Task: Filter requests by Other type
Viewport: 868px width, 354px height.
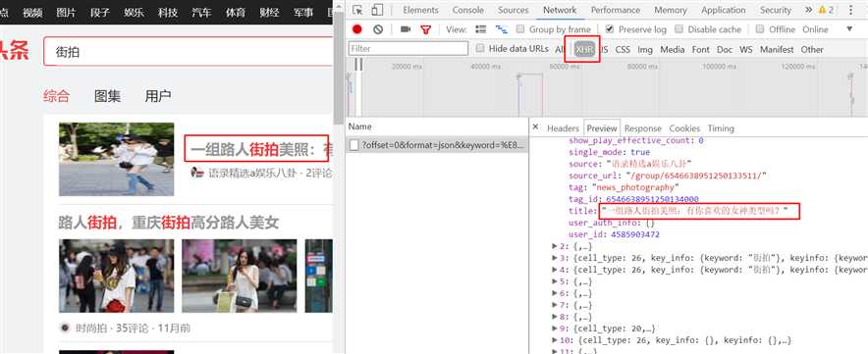Action: tap(812, 49)
